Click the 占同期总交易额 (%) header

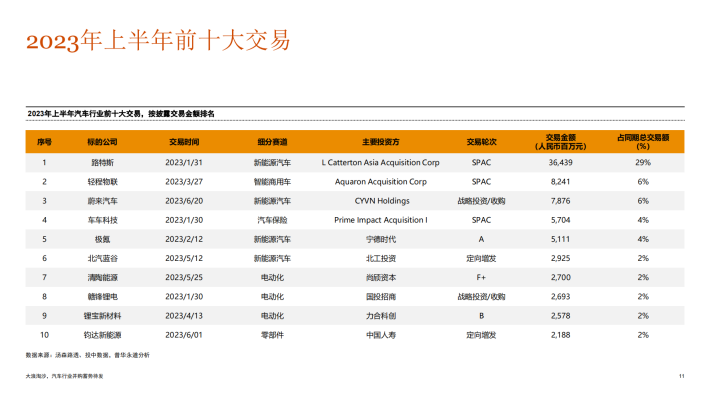point(643,142)
